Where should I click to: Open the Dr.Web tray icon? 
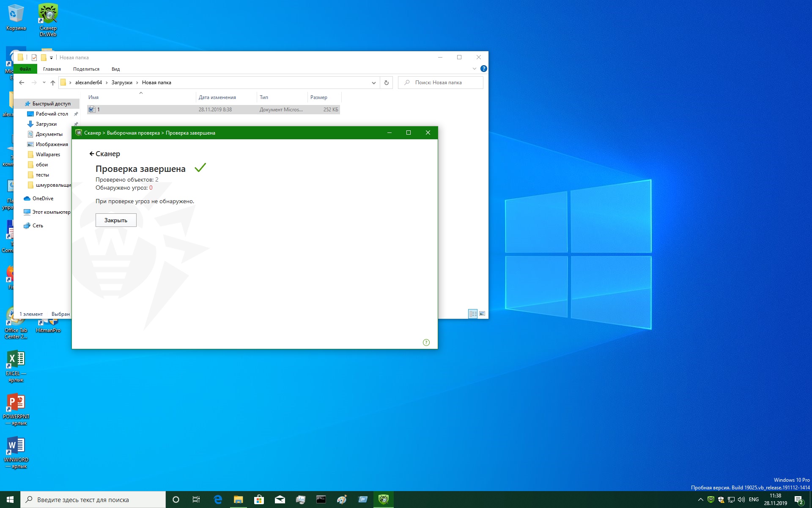pyautogui.click(x=711, y=500)
